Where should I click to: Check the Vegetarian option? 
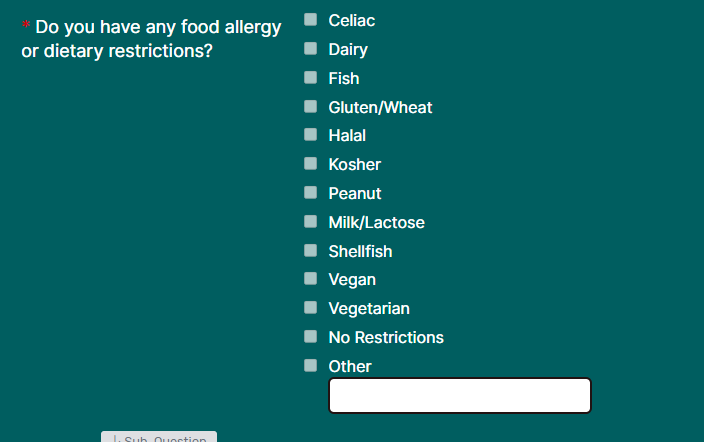click(311, 308)
